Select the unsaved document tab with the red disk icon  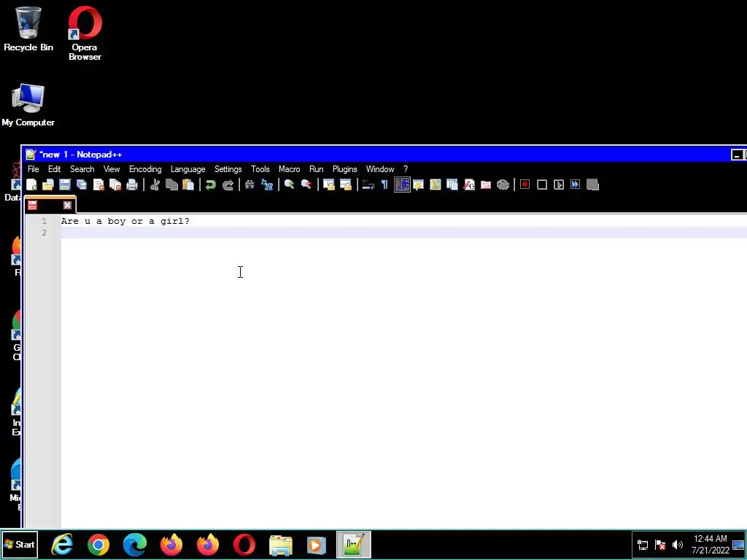click(50, 205)
